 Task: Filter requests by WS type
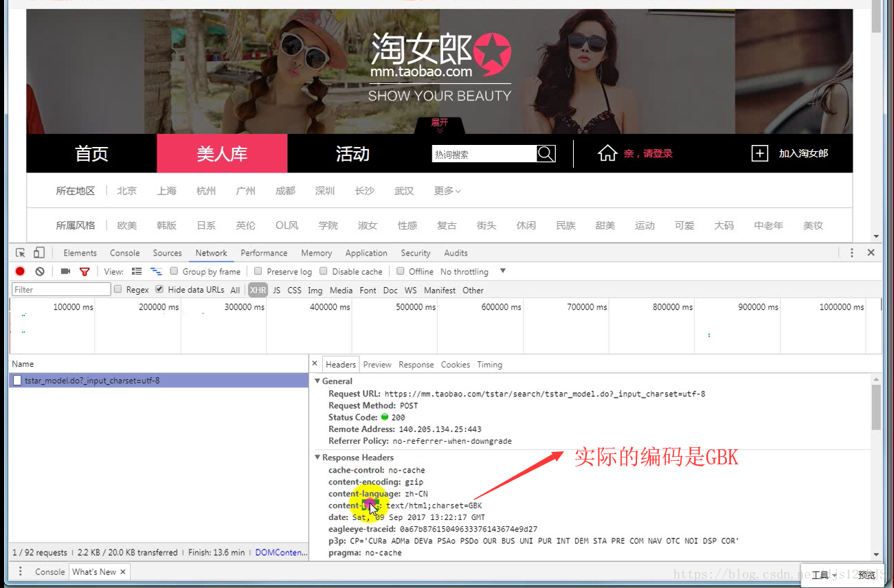click(x=410, y=290)
